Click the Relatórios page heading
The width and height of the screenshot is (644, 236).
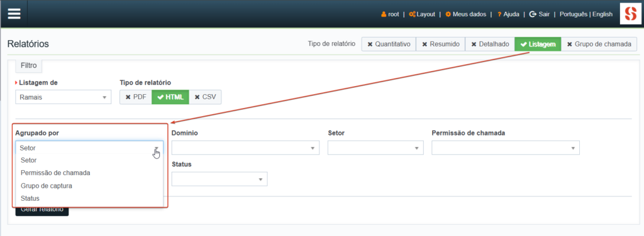pos(28,44)
